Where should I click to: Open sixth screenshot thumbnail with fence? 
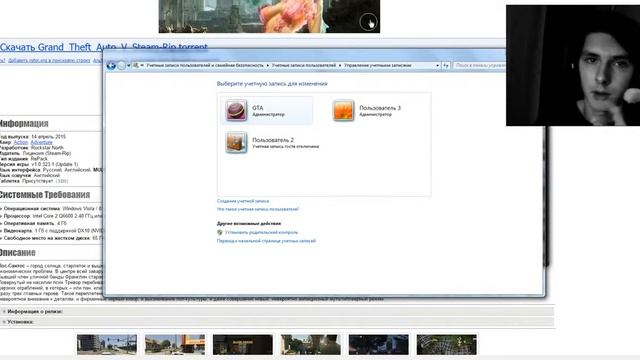447,344
